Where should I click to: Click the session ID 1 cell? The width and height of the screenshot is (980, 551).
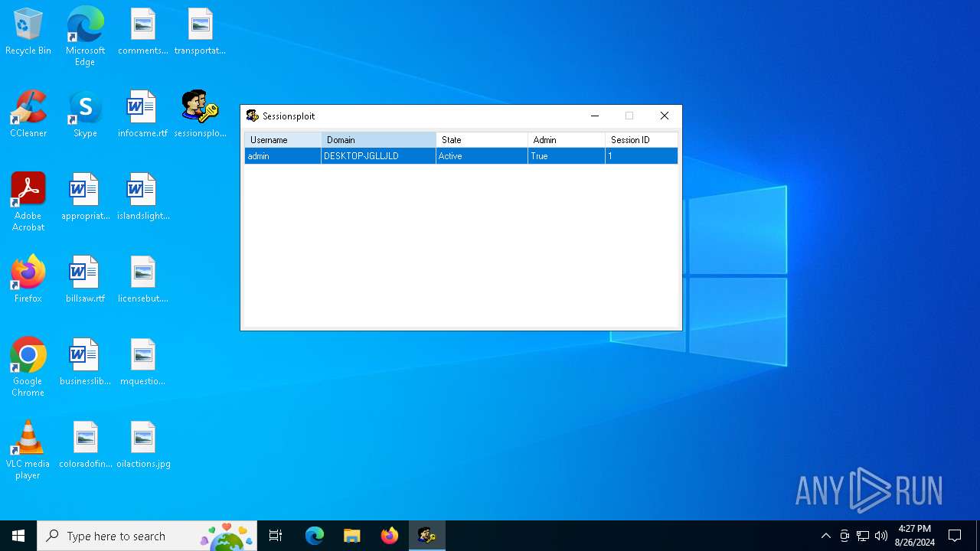tap(642, 156)
